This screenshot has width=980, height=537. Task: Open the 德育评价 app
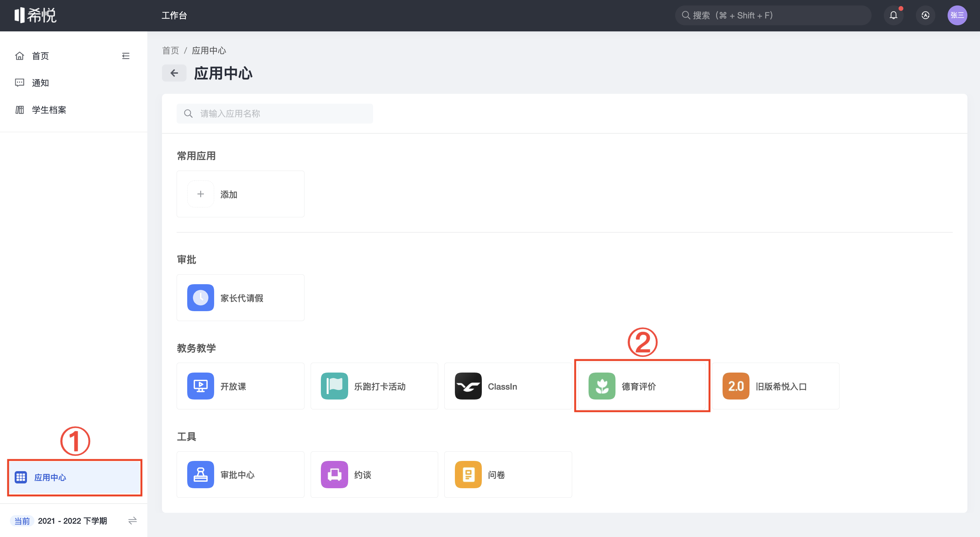[642, 386]
